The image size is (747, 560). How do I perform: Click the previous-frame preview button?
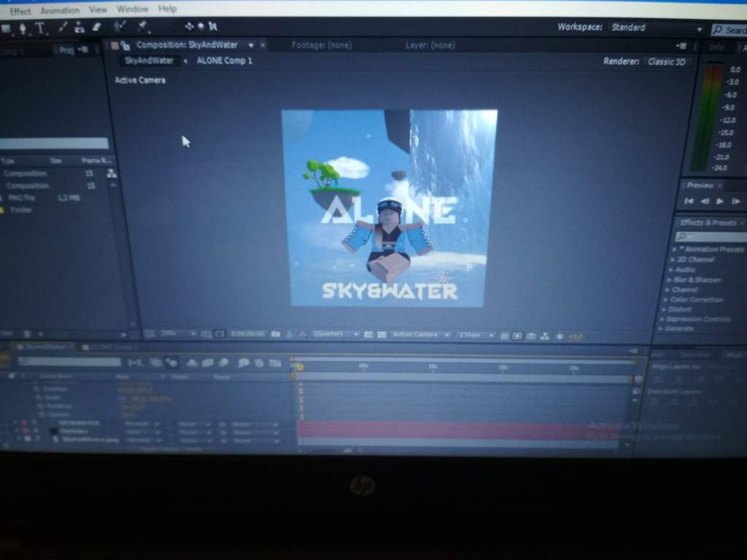705,201
